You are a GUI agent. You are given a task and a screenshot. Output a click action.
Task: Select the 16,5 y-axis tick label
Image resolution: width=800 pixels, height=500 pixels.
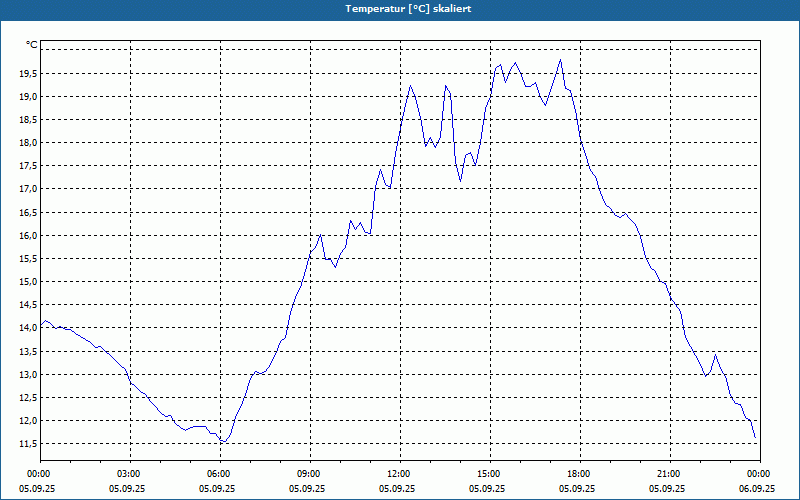pyautogui.click(x=28, y=212)
